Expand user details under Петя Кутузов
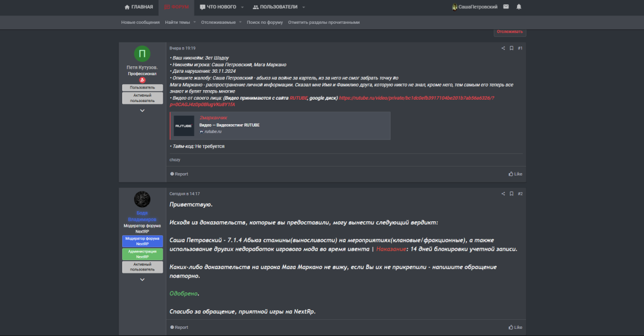The image size is (644, 336). pyautogui.click(x=142, y=110)
